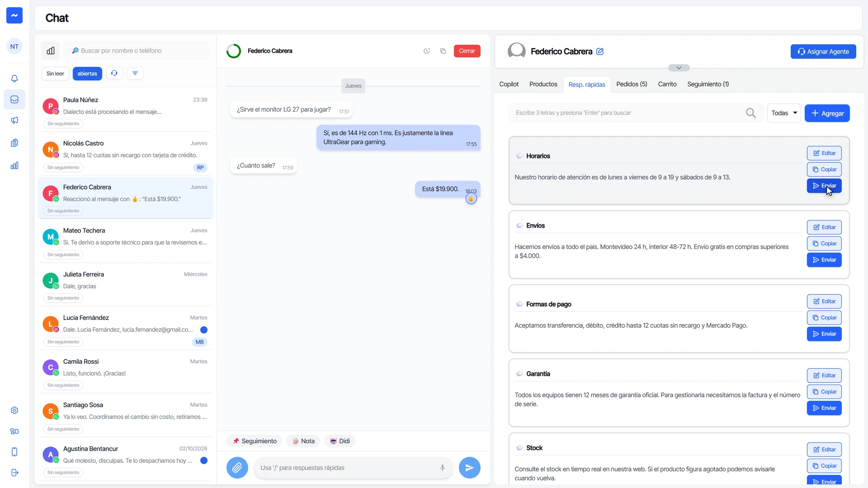Toggle the headset agent filter chip
Screen dimensions: 868x488
click(114, 73)
